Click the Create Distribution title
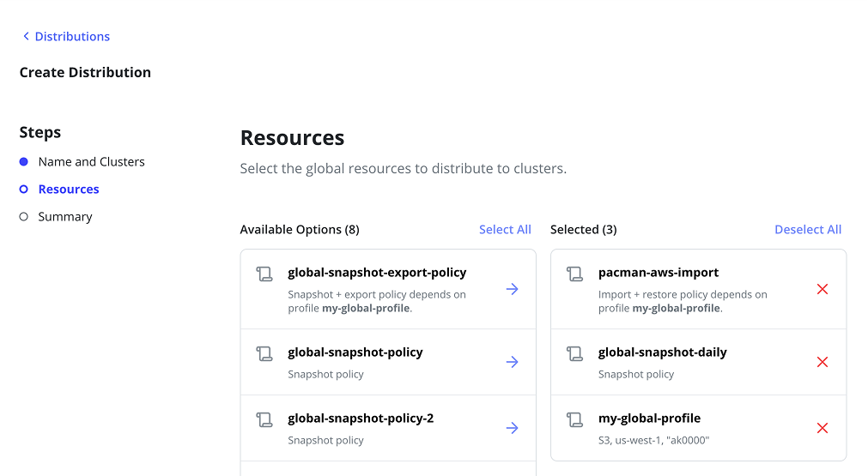The width and height of the screenshot is (868, 476). pos(85,72)
